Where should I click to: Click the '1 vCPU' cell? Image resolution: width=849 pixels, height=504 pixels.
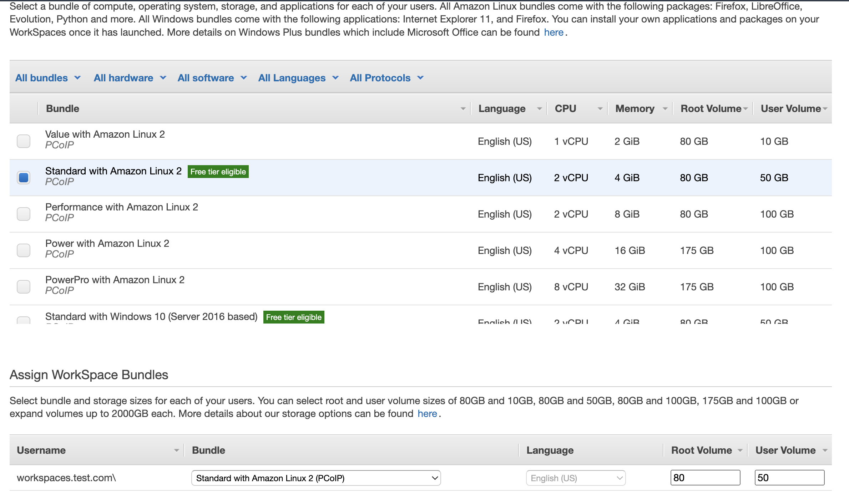pyautogui.click(x=571, y=141)
